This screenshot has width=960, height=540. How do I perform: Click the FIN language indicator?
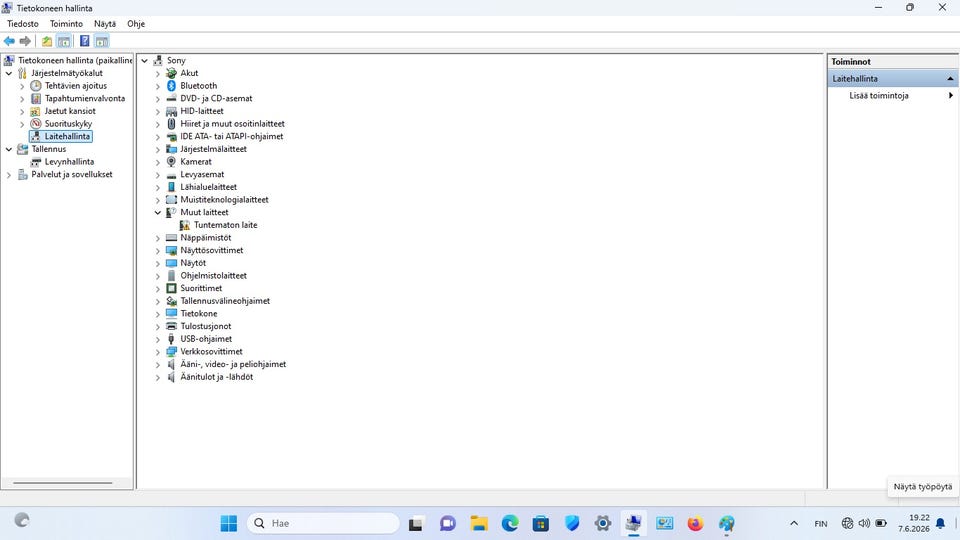(821, 523)
